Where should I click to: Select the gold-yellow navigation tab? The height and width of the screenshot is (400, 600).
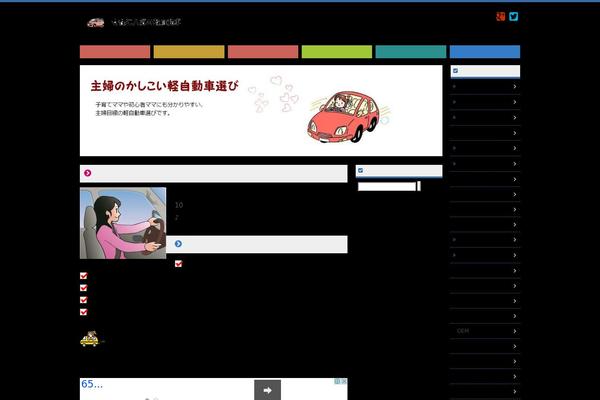tap(189, 52)
